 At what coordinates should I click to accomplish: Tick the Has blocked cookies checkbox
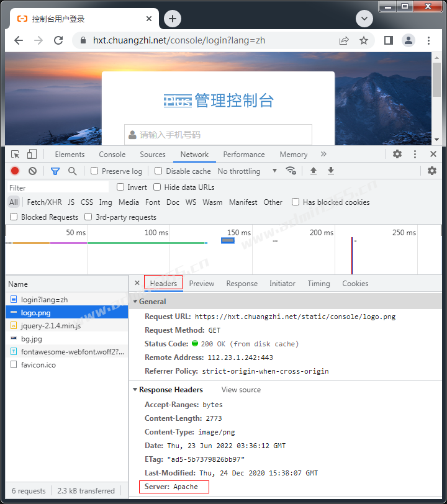click(x=296, y=202)
